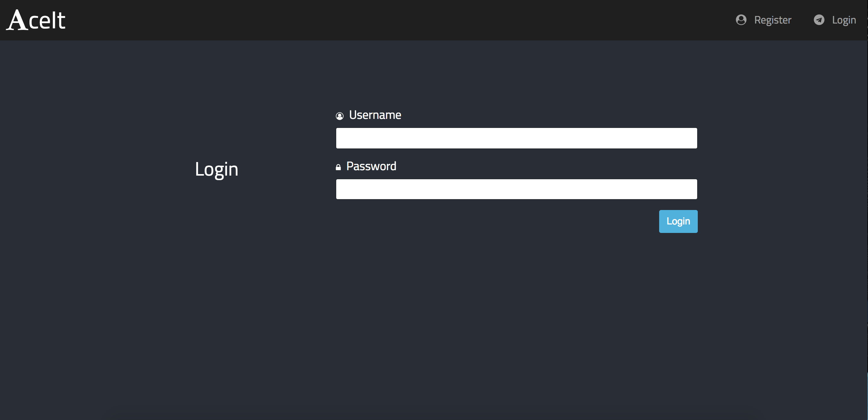Click the paper plane icon beside Login
Screen dimensions: 868x420
tap(819, 20)
